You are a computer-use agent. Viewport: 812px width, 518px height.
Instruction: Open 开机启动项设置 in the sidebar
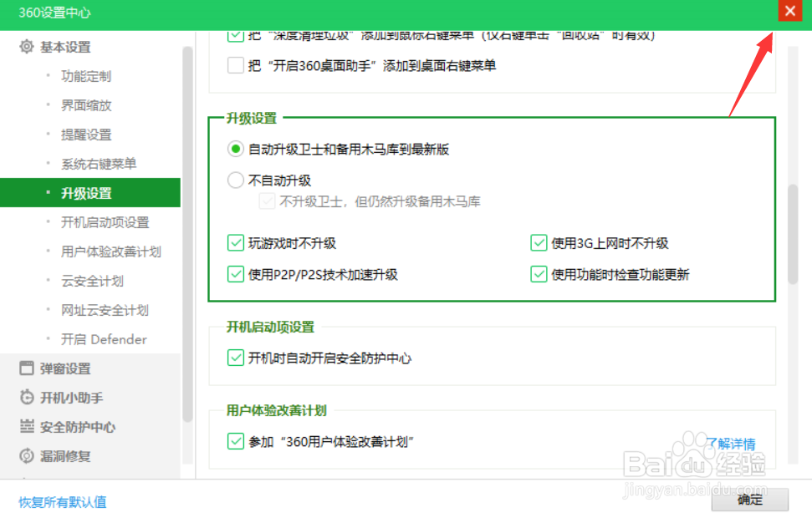[105, 222]
